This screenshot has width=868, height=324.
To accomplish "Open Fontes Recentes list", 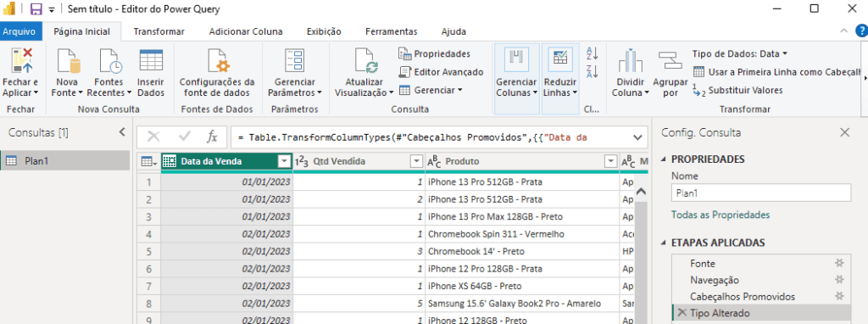I will [108, 73].
